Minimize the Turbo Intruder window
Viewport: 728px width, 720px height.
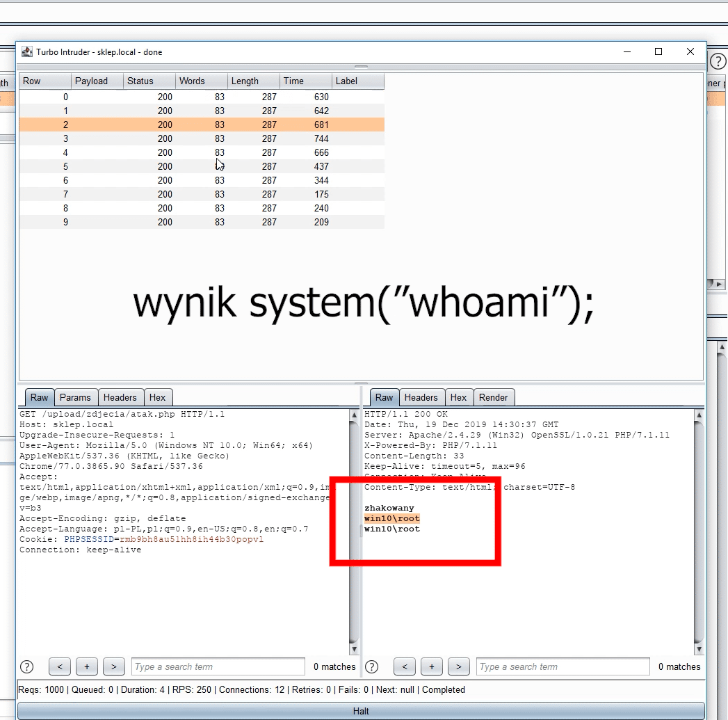[x=627, y=51]
